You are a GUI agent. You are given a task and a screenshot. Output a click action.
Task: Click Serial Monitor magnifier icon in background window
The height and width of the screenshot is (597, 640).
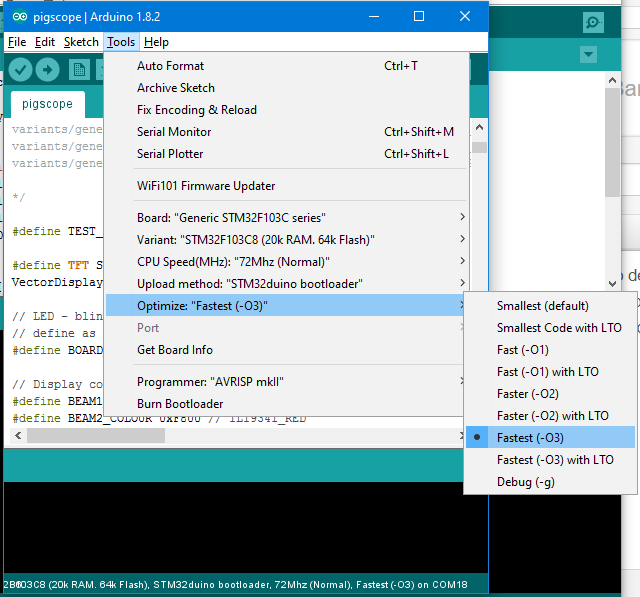pyautogui.click(x=593, y=22)
